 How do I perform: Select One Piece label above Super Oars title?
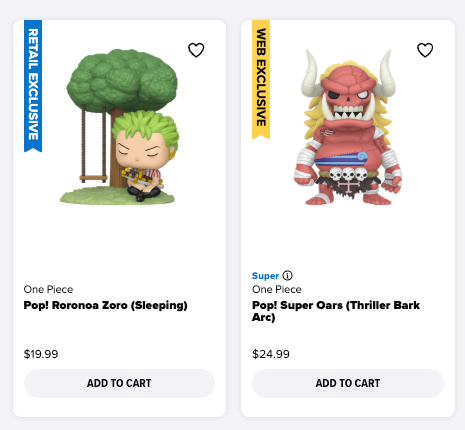pyautogui.click(x=277, y=289)
